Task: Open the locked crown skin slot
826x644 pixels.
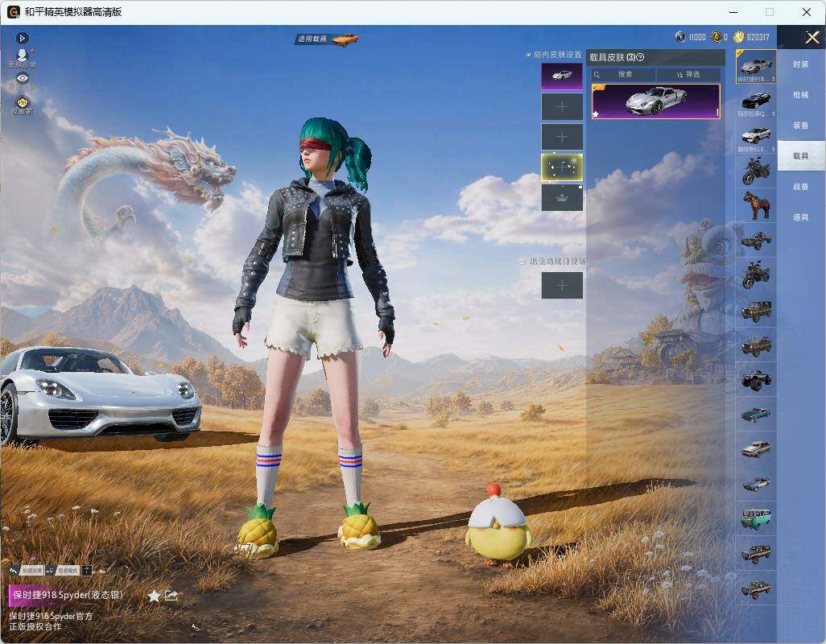Action: (x=562, y=197)
